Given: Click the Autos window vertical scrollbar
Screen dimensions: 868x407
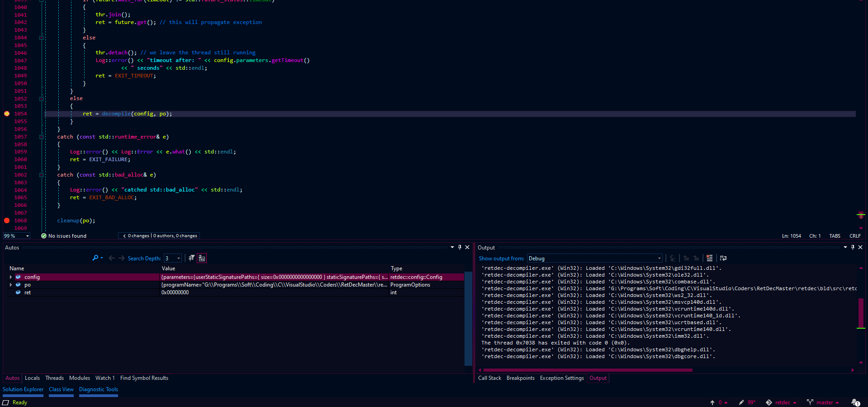Looking at the screenshot, I should coord(468,318).
